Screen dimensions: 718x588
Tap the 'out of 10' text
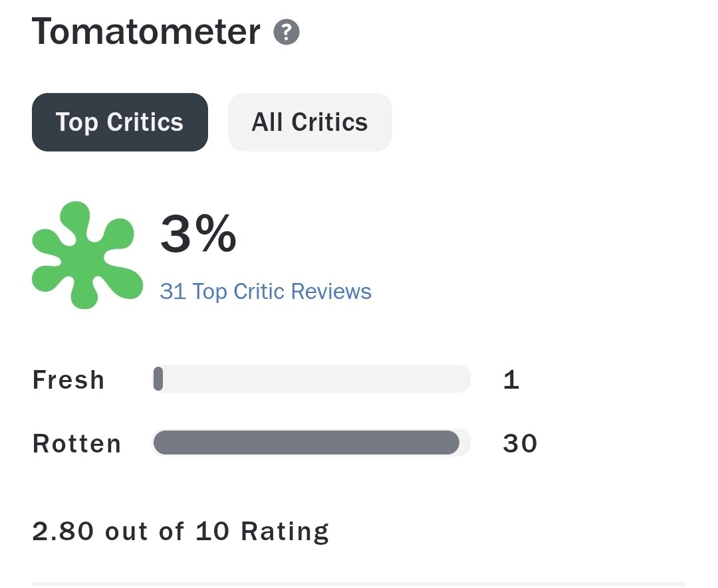pyautogui.click(x=168, y=532)
